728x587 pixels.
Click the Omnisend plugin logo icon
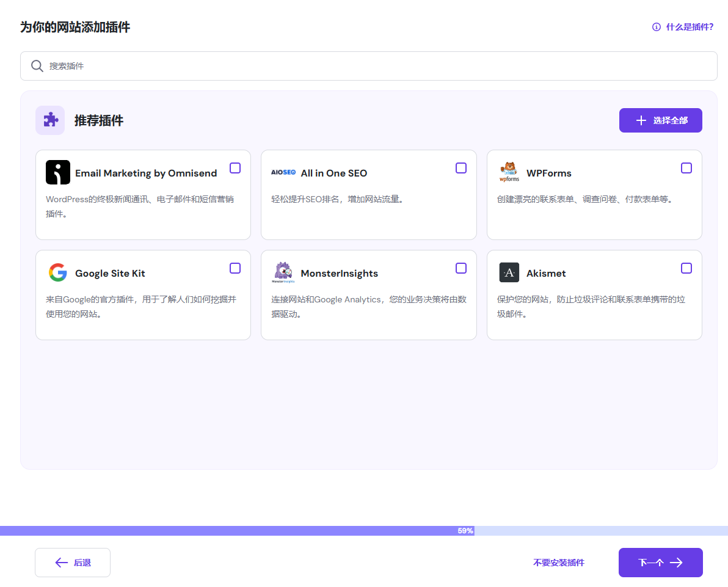click(x=58, y=172)
